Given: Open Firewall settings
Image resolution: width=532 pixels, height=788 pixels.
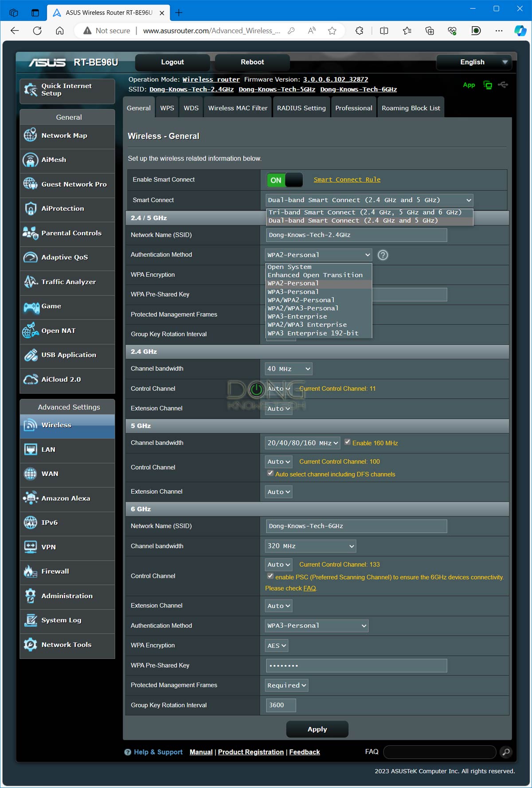Looking at the screenshot, I should click(67, 572).
